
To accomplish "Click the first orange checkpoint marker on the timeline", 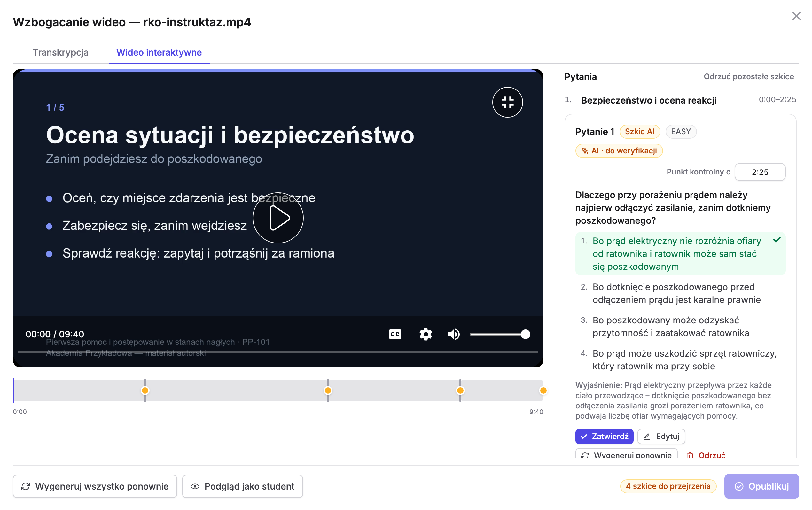I will [x=145, y=390].
